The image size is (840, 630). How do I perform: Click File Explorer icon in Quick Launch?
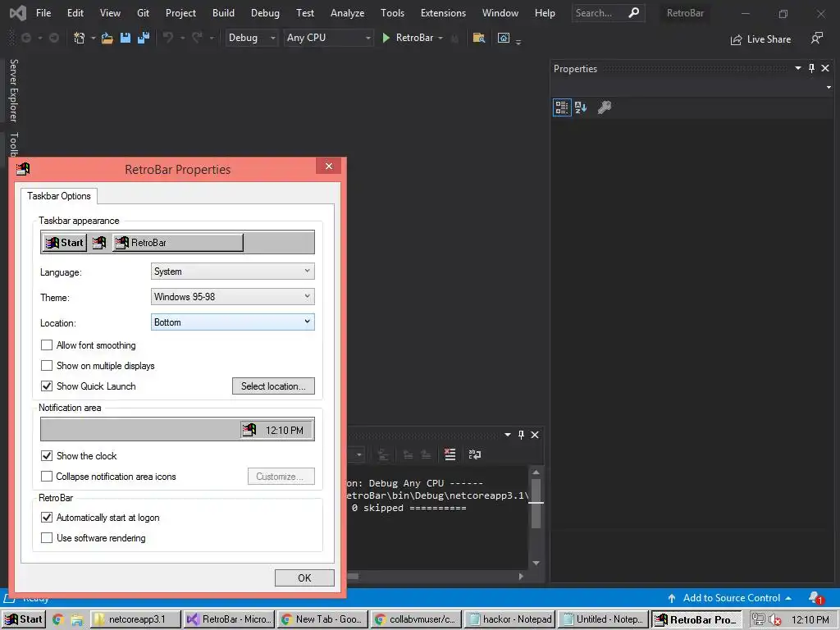76,620
